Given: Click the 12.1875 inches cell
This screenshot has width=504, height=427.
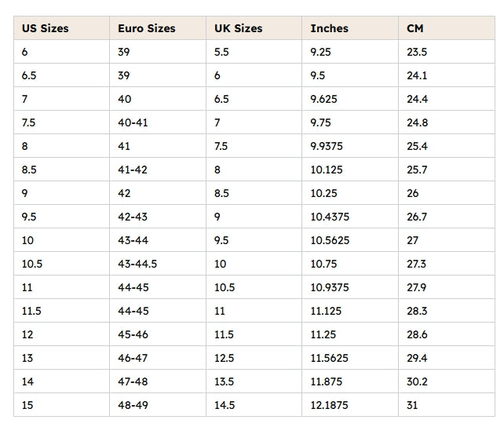Looking at the screenshot, I should coord(350,405).
